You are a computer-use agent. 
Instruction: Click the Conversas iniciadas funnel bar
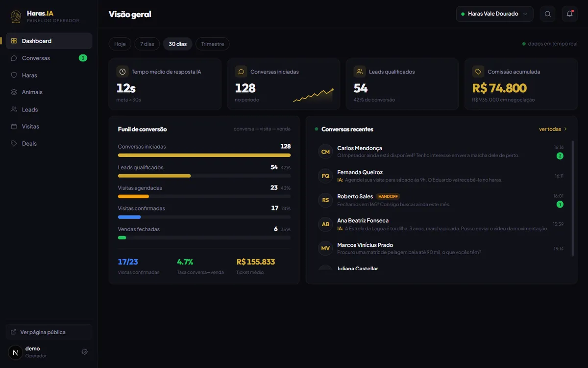click(204, 155)
